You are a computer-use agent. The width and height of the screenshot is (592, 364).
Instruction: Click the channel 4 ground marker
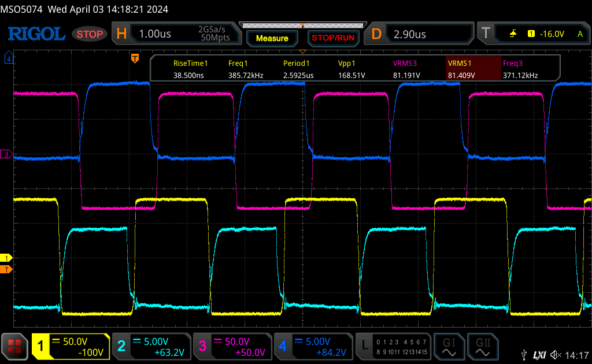[x=9, y=58]
